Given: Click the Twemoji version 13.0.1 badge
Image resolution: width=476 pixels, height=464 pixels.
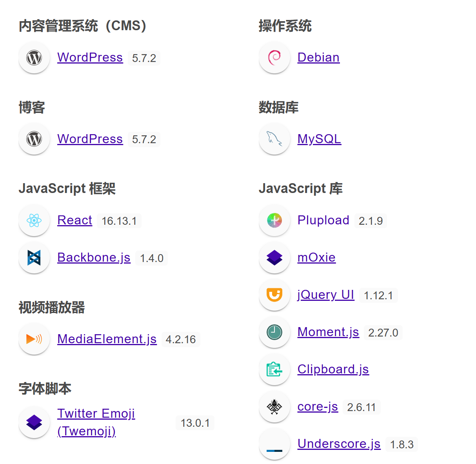Looking at the screenshot, I should tap(195, 423).
